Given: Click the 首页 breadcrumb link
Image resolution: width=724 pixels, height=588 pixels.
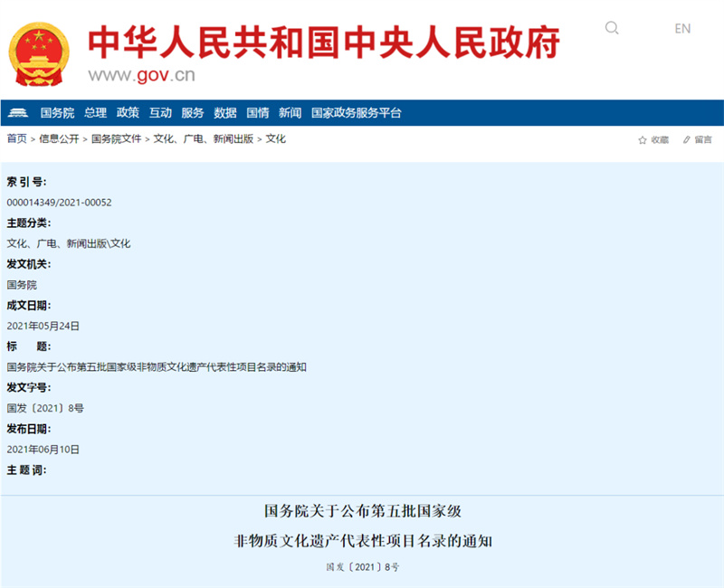Looking at the screenshot, I should point(16,139).
